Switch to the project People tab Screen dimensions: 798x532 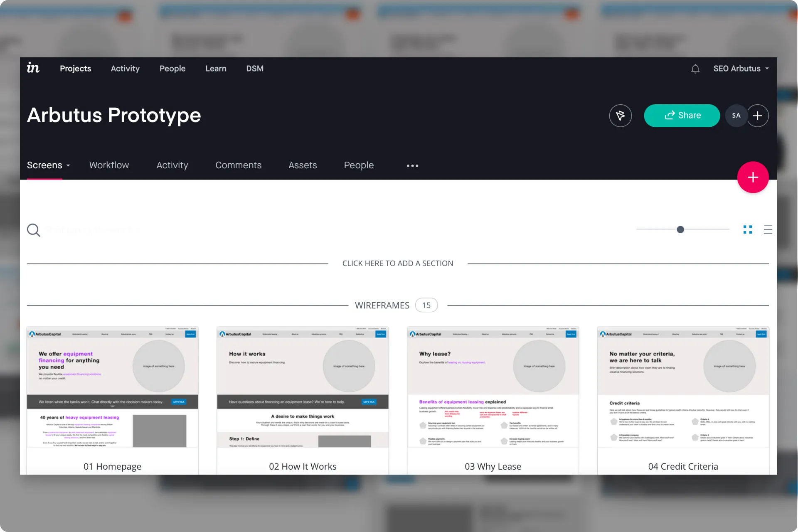click(x=359, y=165)
